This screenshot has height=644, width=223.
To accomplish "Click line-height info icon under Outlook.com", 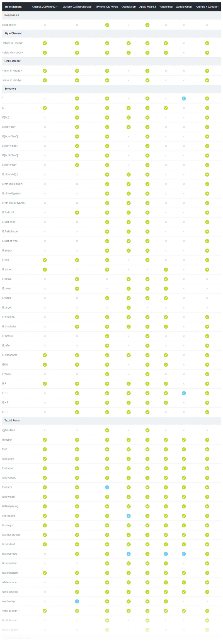I will [x=129, y=516].
